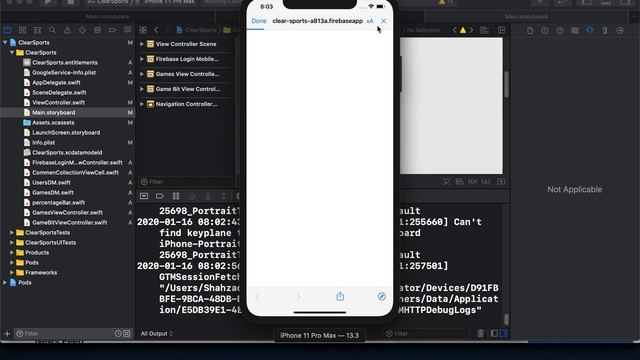Open the related items grid icon
The height and width of the screenshot is (360, 640).
(x=143, y=30)
